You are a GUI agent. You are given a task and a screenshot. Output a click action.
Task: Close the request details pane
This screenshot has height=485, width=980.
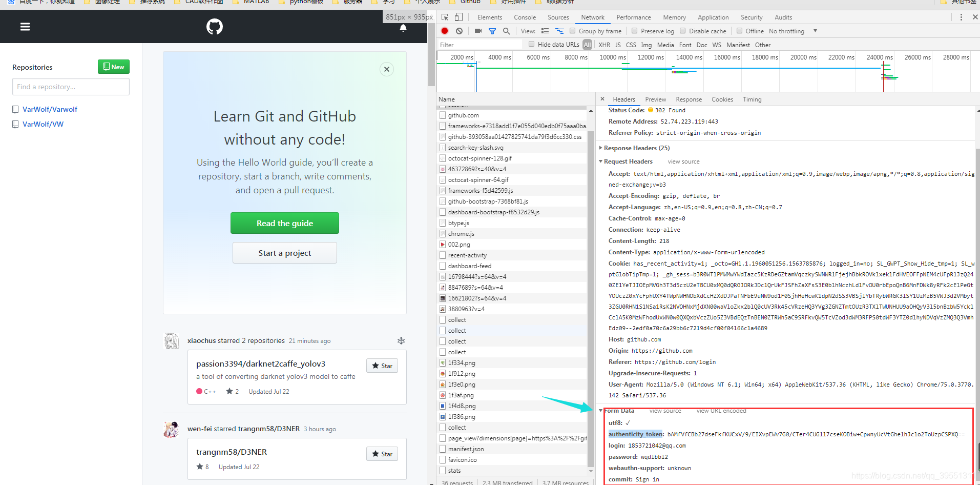pyautogui.click(x=602, y=99)
